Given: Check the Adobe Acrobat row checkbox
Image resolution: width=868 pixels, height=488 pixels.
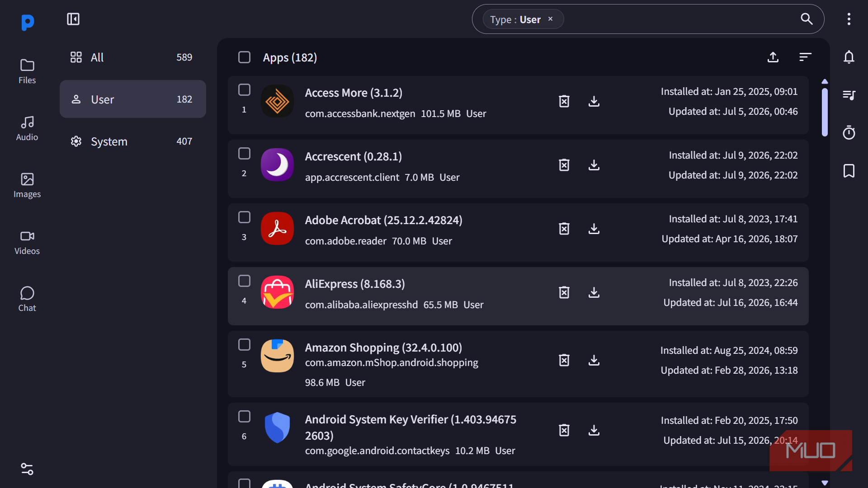Looking at the screenshot, I should click(x=244, y=217).
